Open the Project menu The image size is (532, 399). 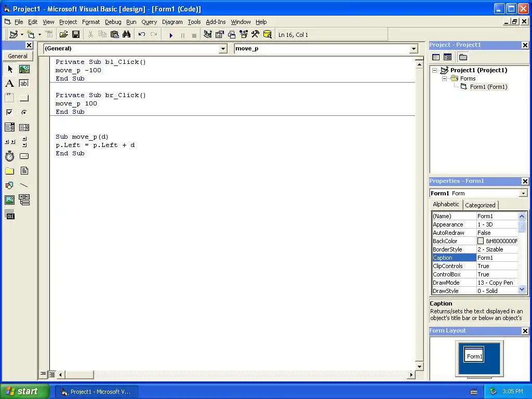68,22
